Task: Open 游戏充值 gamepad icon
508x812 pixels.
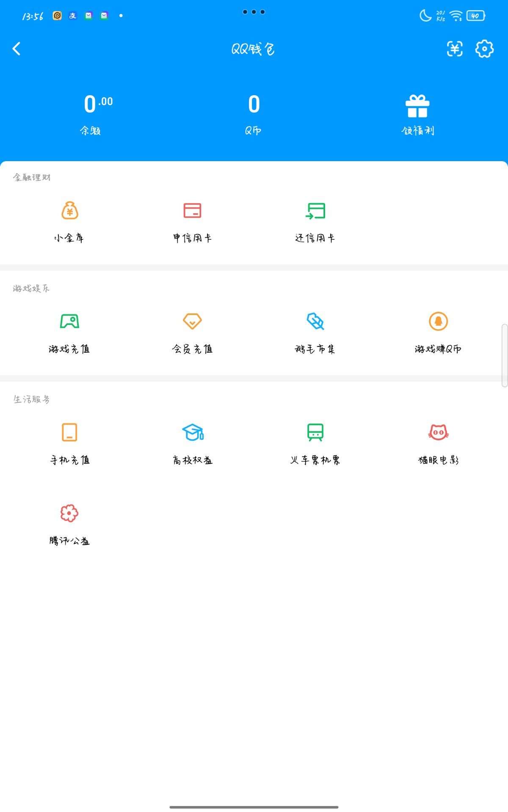Action: tap(69, 321)
